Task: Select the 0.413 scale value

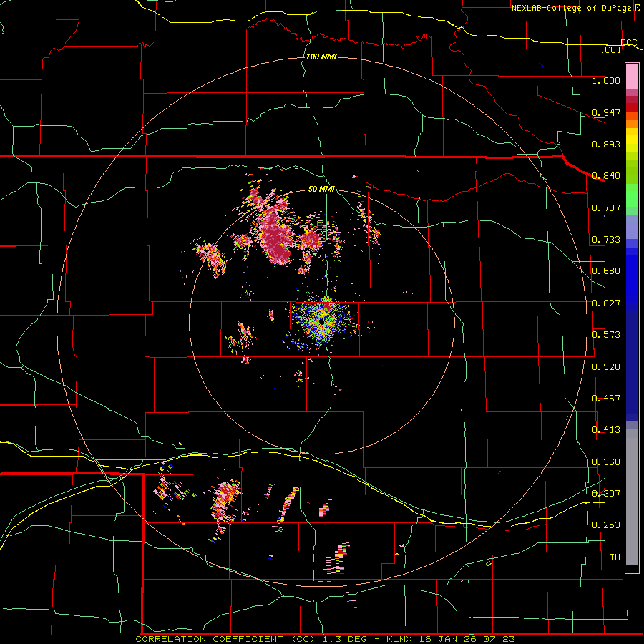Action: 606,430
